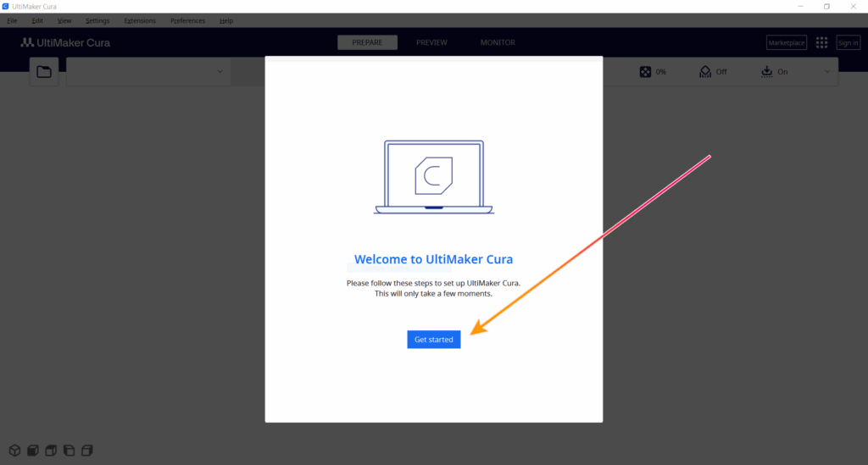Click the 'Welcome to UltiMaker Cura' heading

point(433,259)
